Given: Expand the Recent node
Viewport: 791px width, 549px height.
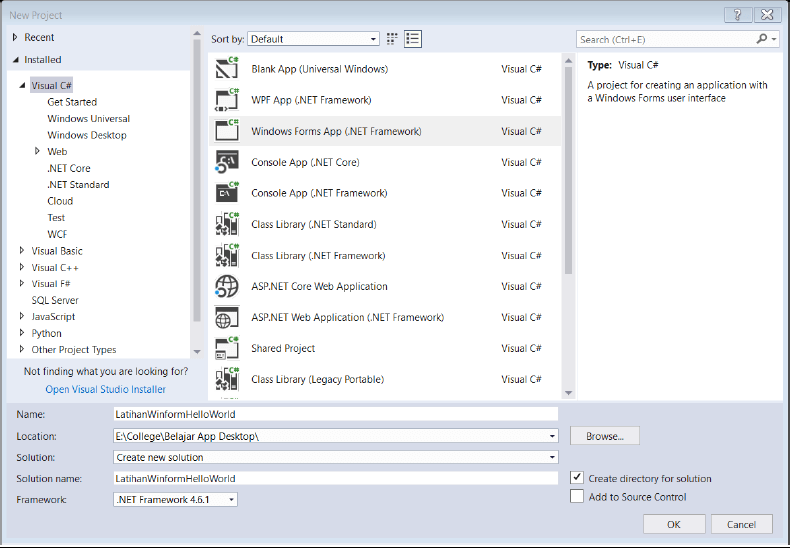Looking at the screenshot, I should 15,37.
